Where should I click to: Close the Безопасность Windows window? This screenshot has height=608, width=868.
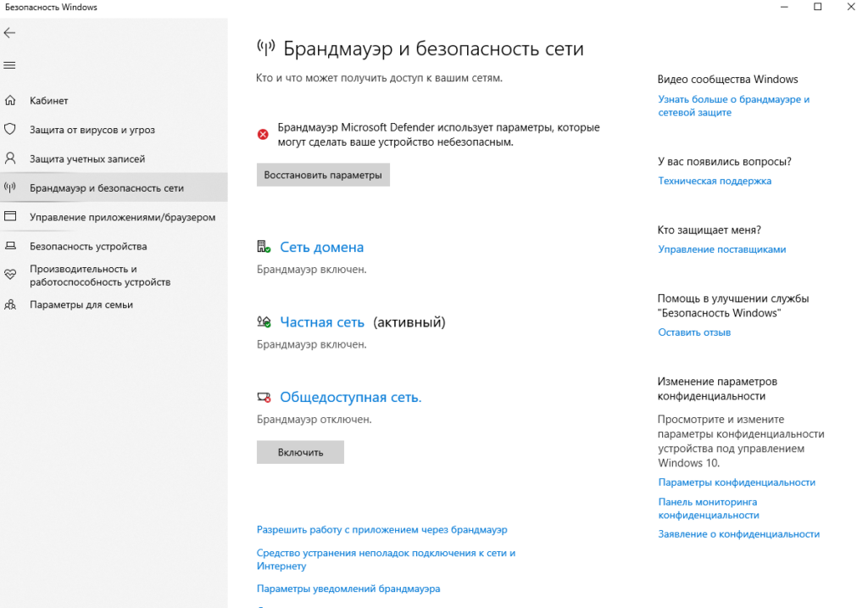[851, 7]
